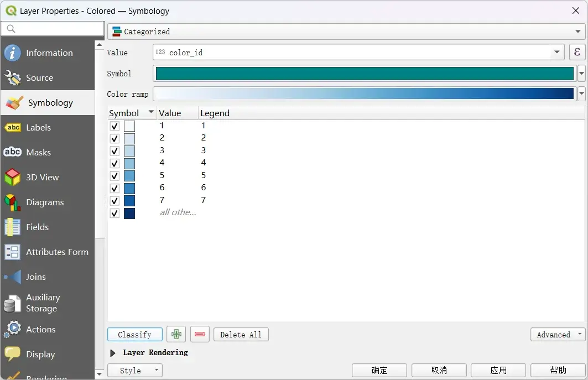Screen dimensions: 588x380
Task: Click the dark blue 'all other' swatch
Action: click(x=129, y=213)
